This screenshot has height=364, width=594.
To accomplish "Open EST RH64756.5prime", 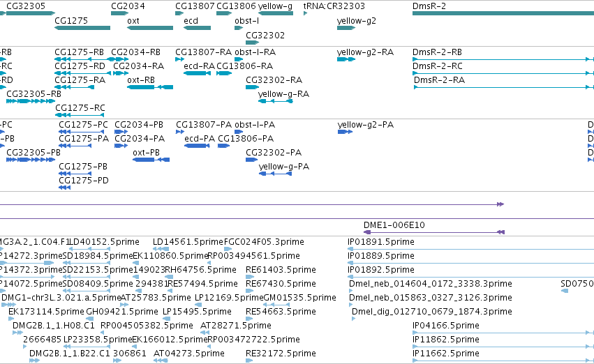I will point(170,277).
